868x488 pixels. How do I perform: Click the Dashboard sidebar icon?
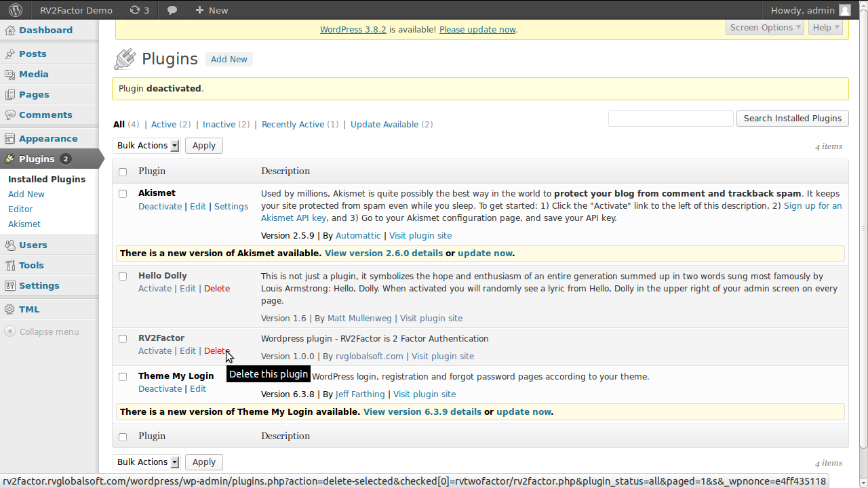point(9,30)
